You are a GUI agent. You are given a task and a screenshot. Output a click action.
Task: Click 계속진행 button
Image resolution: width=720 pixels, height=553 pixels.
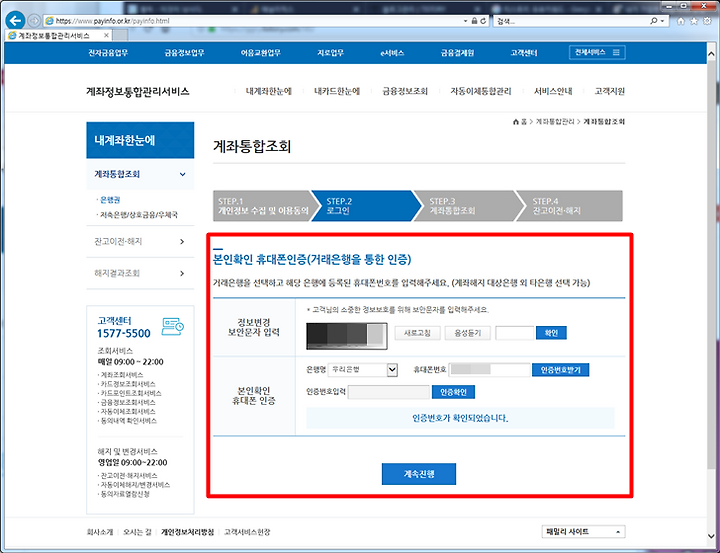pyautogui.click(x=419, y=474)
